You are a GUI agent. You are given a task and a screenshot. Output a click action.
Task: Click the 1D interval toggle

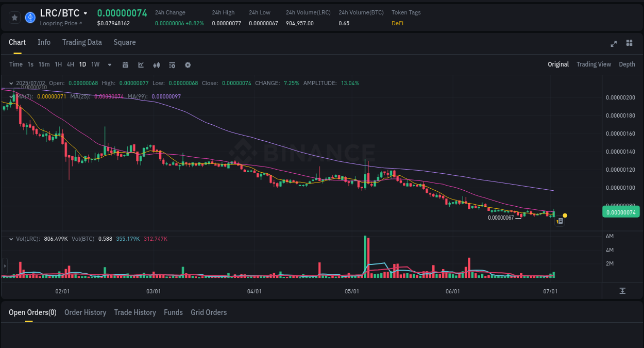pos(82,64)
